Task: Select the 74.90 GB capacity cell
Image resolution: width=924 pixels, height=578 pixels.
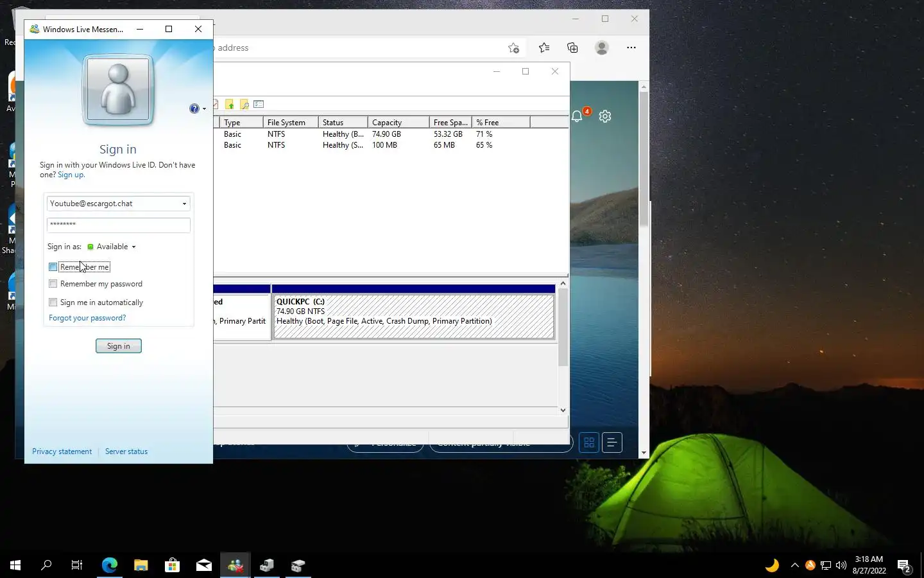Action: tap(386, 134)
